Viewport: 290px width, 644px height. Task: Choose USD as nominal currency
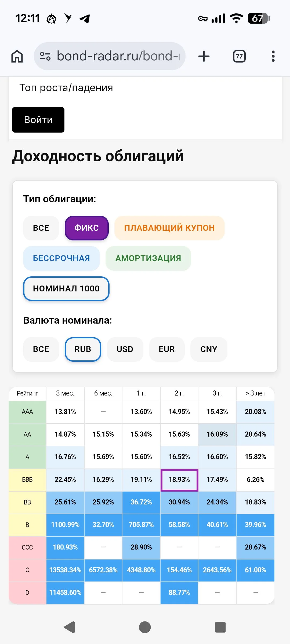125,349
